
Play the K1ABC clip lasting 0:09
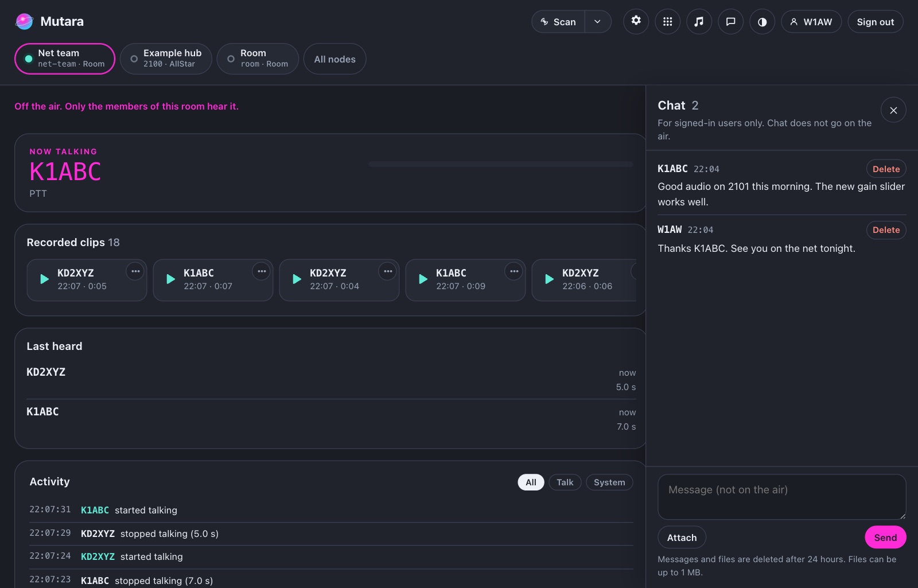[423, 279]
